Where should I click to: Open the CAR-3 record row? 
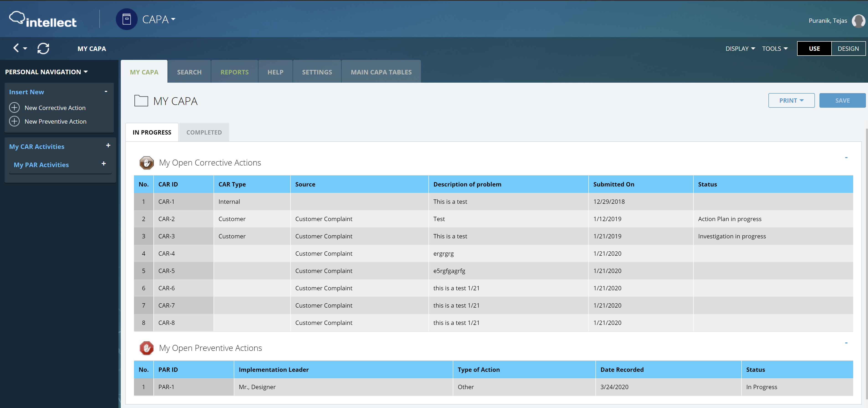(166, 236)
